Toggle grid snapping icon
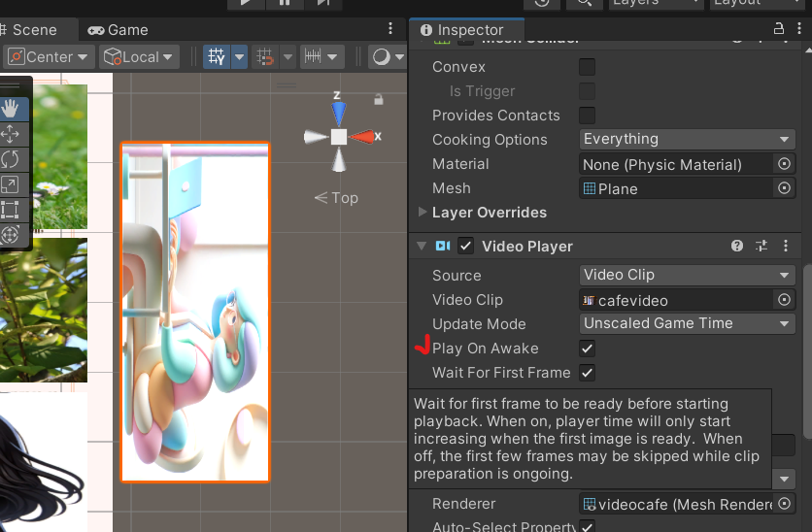The image size is (812, 532). point(264,56)
